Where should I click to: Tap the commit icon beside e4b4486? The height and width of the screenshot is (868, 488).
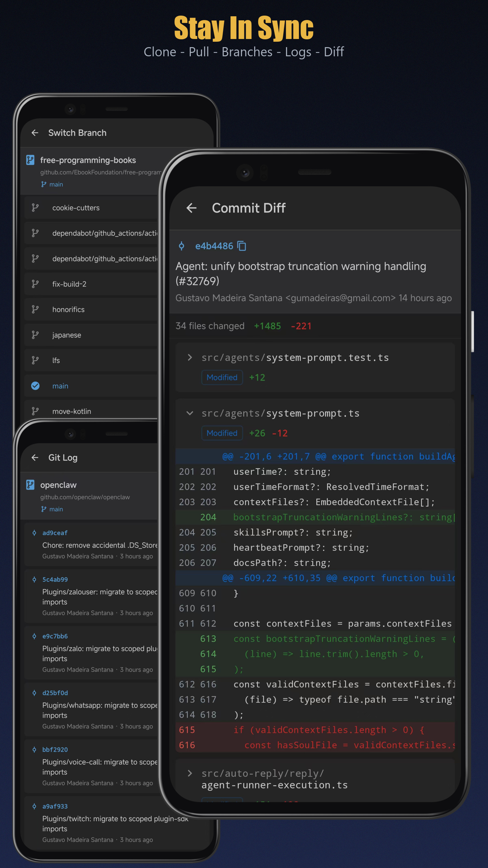coord(182,246)
